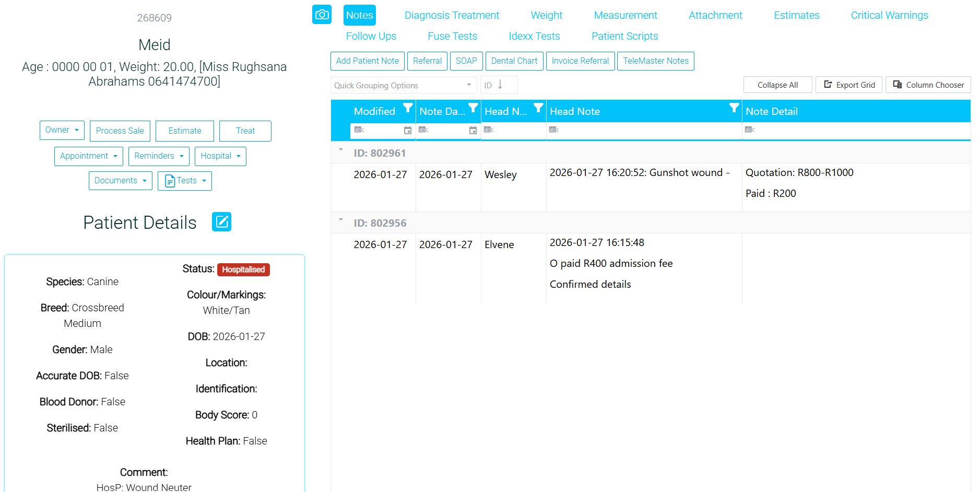Viewport: 980px width, 492px height.
Task: Click 'O paid R400 admission fee' text
Action: [x=611, y=263]
